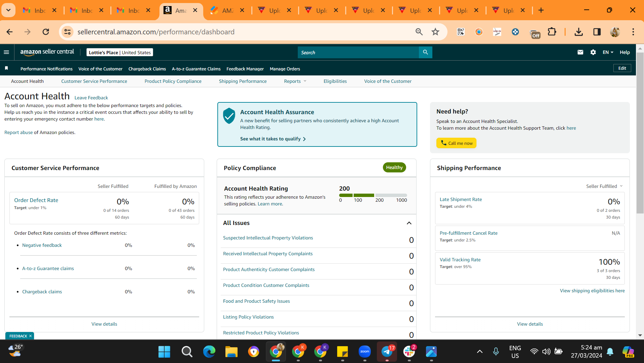
Task: Open the Windows Start menu
Action: [x=164, y=352]
